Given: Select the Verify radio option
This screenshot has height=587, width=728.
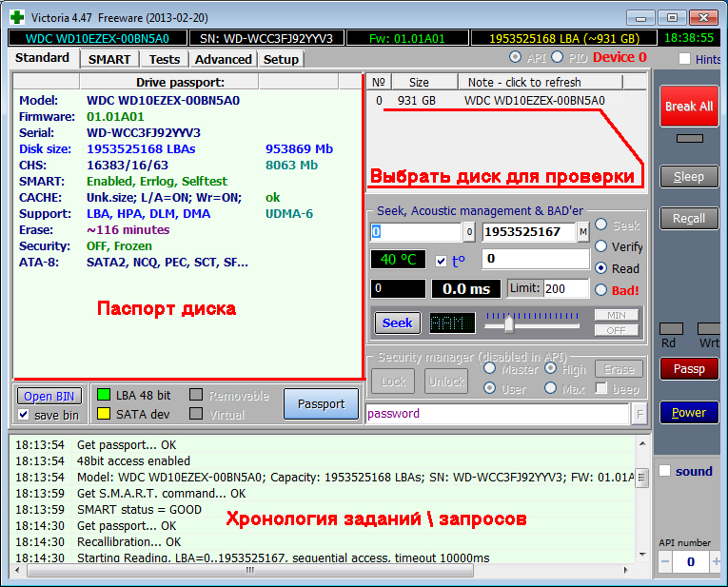Looking at the screenshot, I should 600,246.
